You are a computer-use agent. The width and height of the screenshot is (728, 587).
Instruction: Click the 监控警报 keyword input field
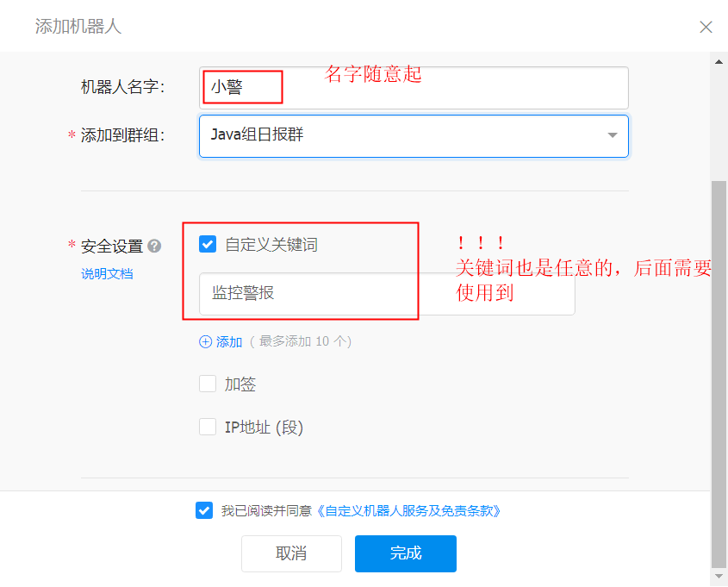tap(387, 294)
